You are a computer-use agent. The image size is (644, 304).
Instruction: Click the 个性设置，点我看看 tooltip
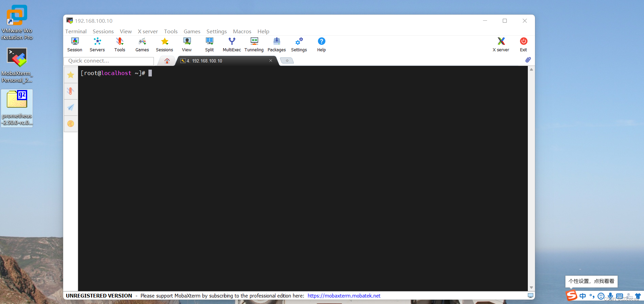click(591, 281)
